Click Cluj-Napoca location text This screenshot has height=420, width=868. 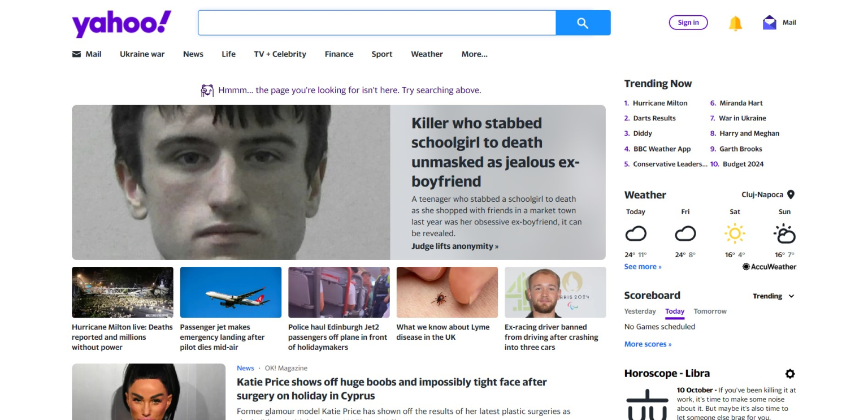point(762,194)
